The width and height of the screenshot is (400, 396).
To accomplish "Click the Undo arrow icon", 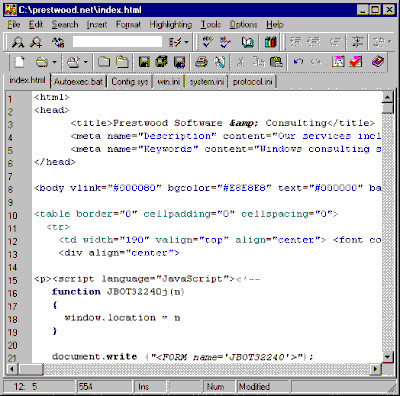I will 298,62.
